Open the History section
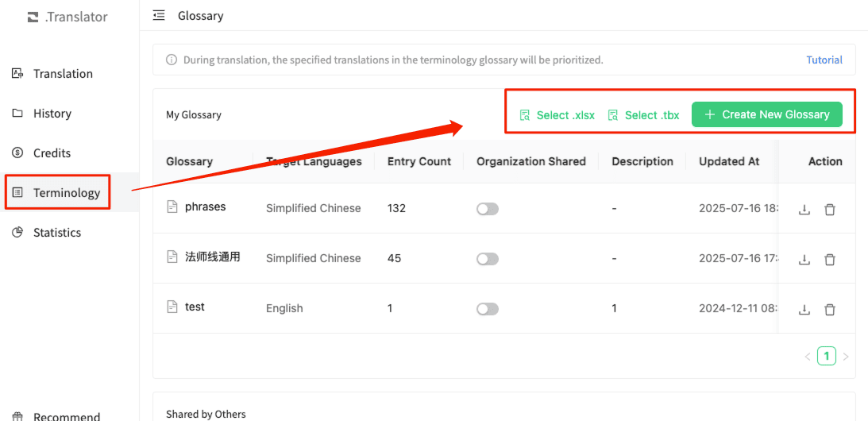 point(52,114)
